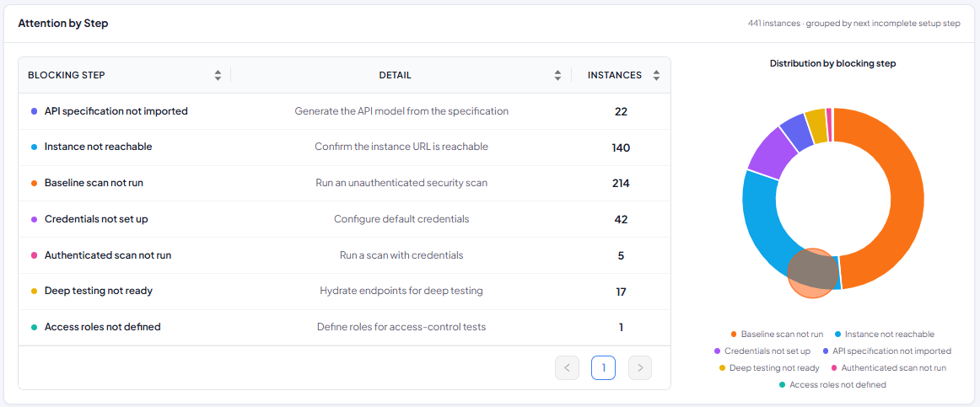Image resolution: width=980 pixels, height=407 pixels.
Task: Sort by Instances column arrows
Action: tap(656, 76)
